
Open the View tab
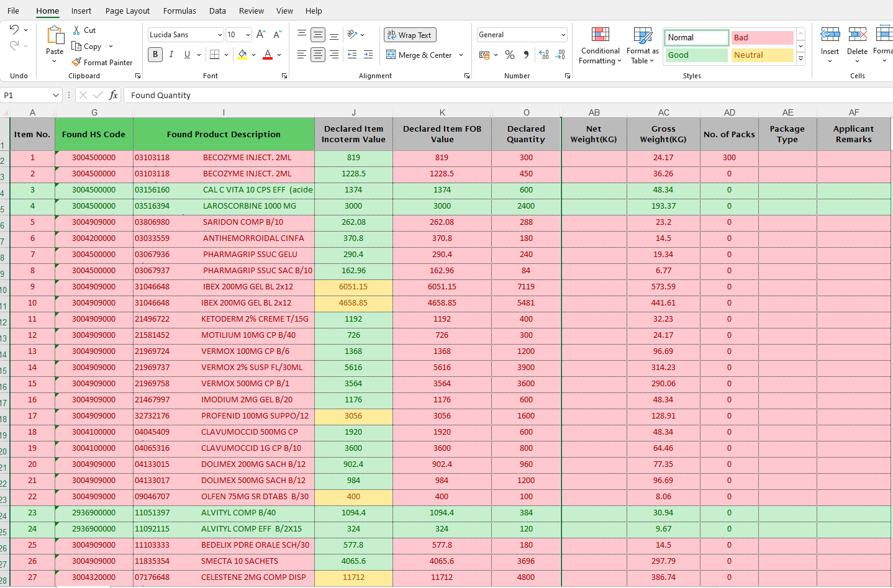tap(284, 11)
